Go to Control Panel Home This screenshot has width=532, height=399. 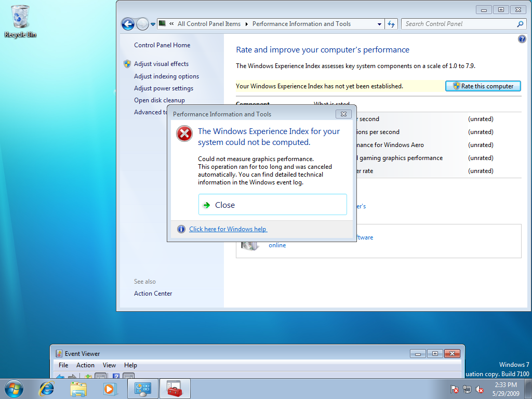[162, 45]
